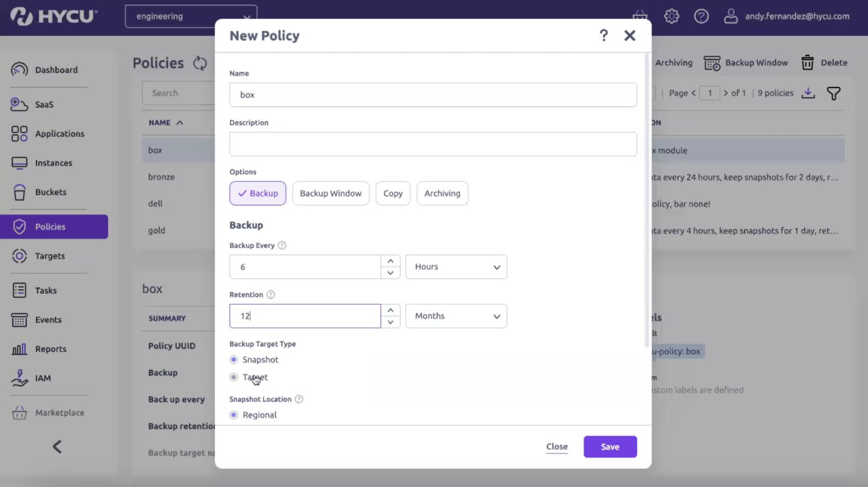
Task: Click the help question mark in New Policy dialog
Action: point(604,35)
